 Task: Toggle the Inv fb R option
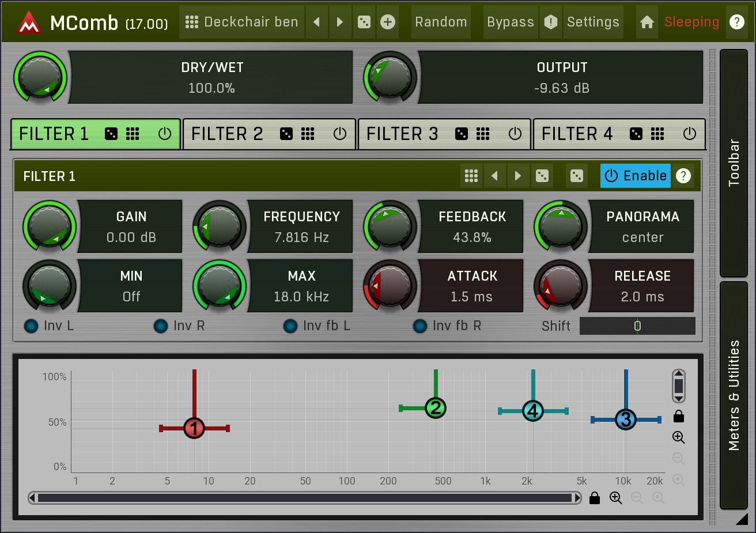pos(420,326)
